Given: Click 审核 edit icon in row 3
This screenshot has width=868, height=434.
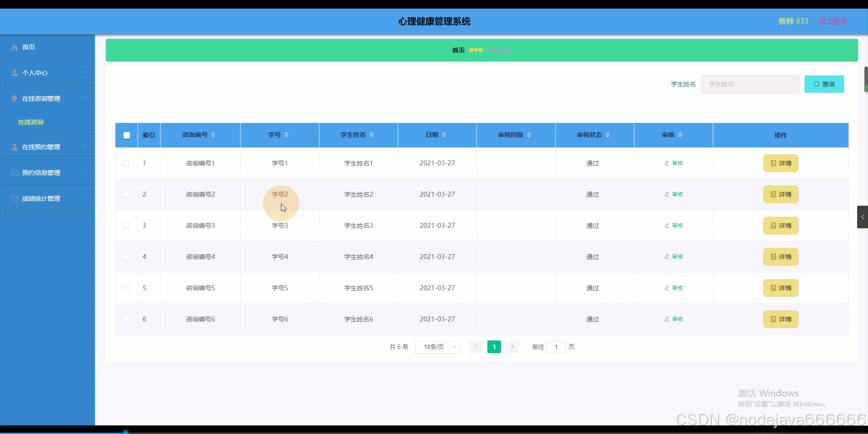Looking at the screenshot, I should click(667, 226).
